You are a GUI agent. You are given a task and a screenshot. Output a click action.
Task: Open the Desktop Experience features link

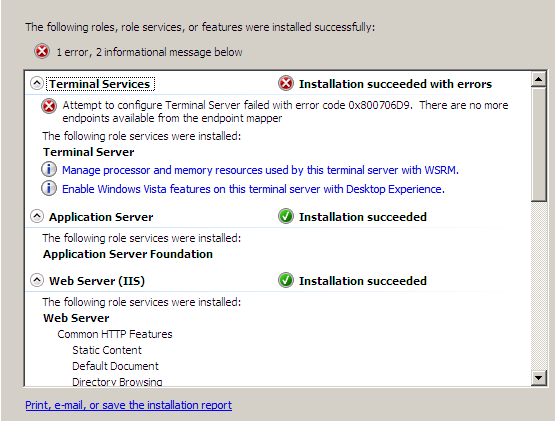pyautogui.click(x=253, y=189)
